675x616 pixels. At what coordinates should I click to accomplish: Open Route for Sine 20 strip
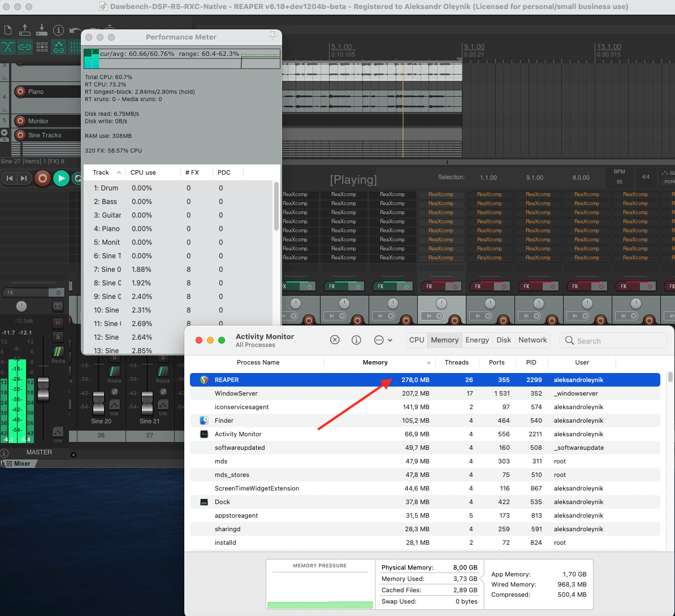point(114,371)
